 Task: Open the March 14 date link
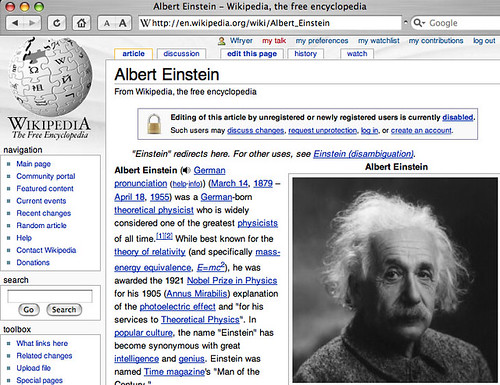pos(229,184)
